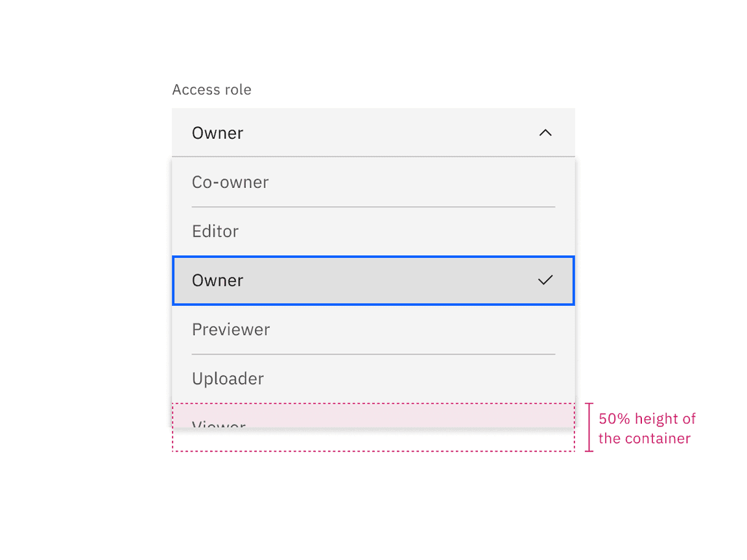The image size is (747, 560).
Task: Open the Access role dropdown field
Action: pyautogui.click(x=373, y=132)
